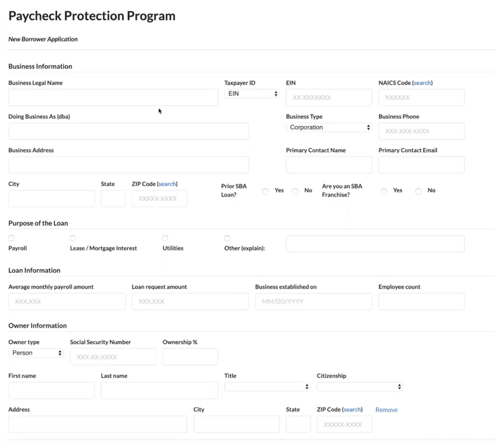This screenshot has height=443, width=504.
Task: Tick the Lease / Mortgage Interest checkbox
Action: click(x=73, y=238)
